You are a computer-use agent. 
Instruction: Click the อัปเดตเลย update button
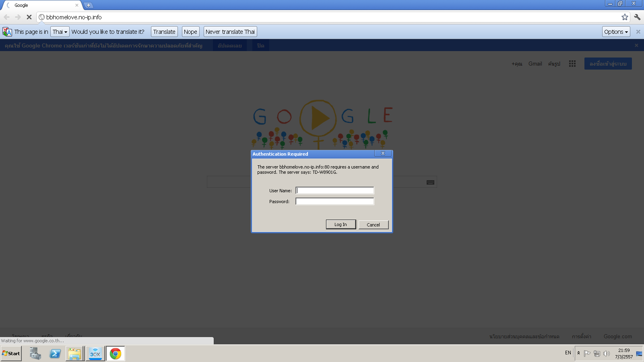(230, 45)
